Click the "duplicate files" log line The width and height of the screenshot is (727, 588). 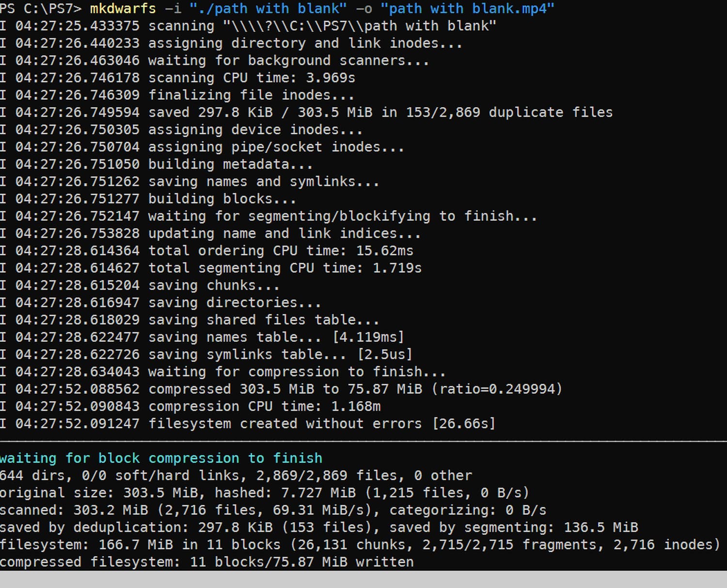pos(380,112)
